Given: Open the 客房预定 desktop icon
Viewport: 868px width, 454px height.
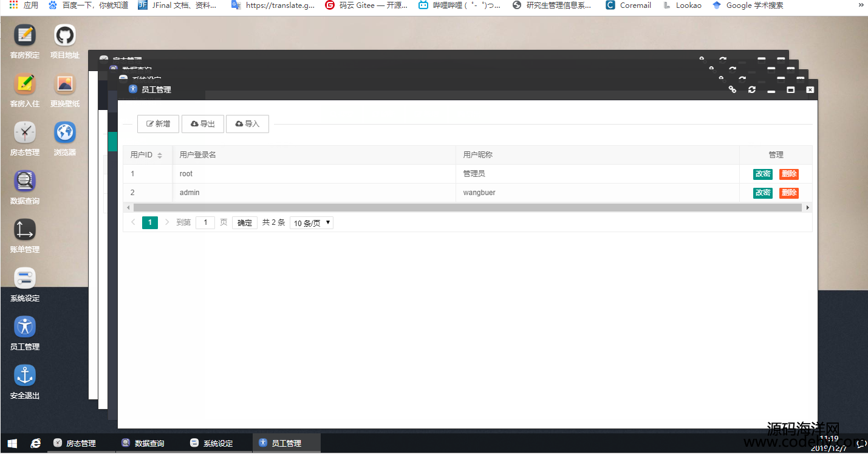Looking at the screenshot, I should point(25,35).
